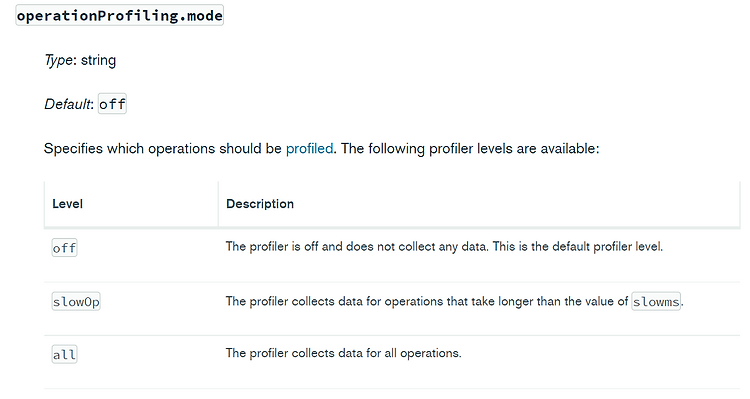Click the italic "Default" label
Image resolution: width=750 pixels, height=399 pixels.
tap(67, 104)
